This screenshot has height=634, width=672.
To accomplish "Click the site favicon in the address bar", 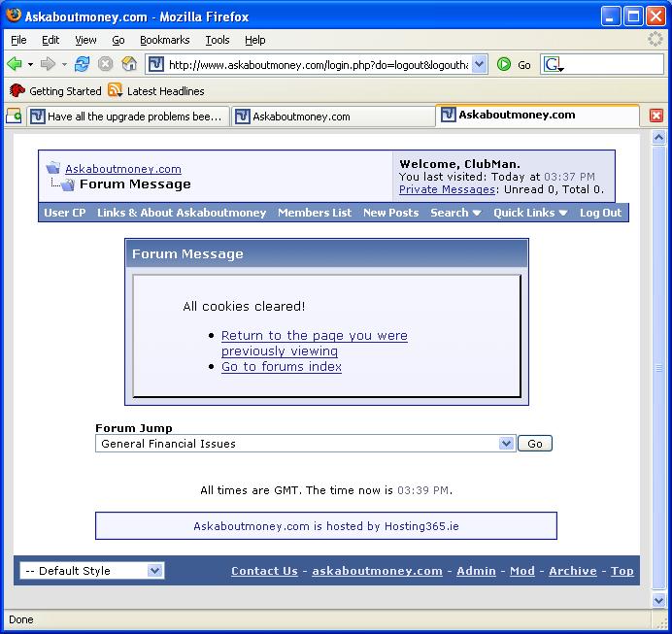I will click(155, 65).
